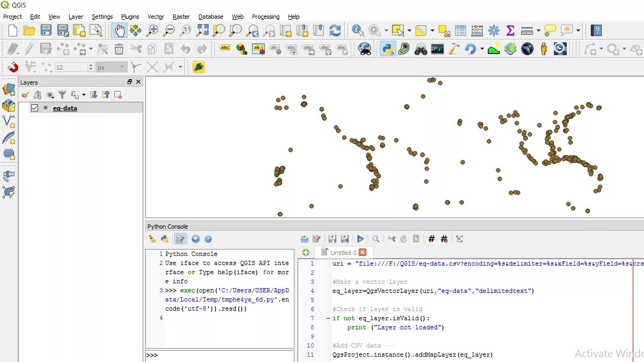This screenshot has width=644, height=362.
Task: Click the binoculars search plugin icon
Action: point(421,49)
